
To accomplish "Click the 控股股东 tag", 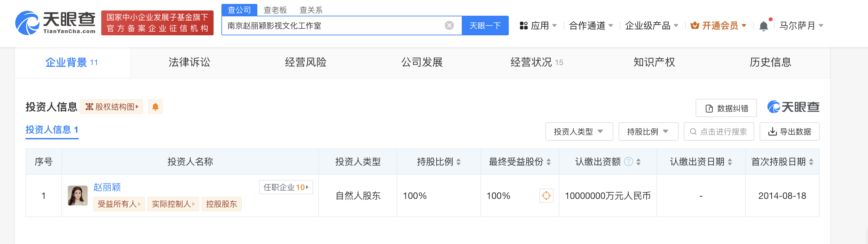I will click(221, 204).
